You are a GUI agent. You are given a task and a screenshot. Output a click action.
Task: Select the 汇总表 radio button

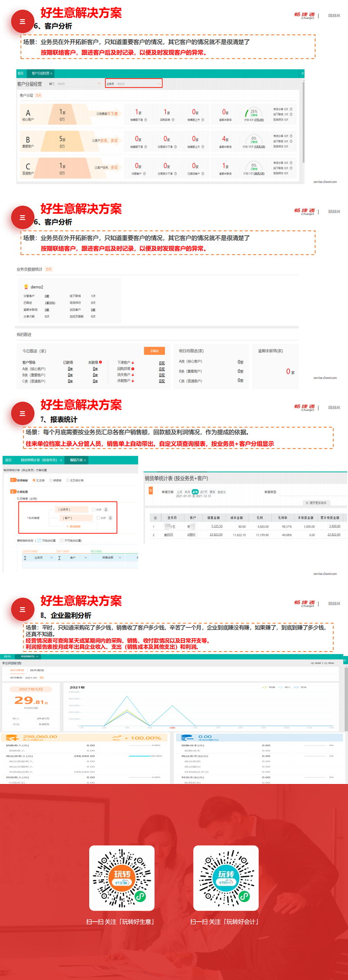[x=34, y=480]
